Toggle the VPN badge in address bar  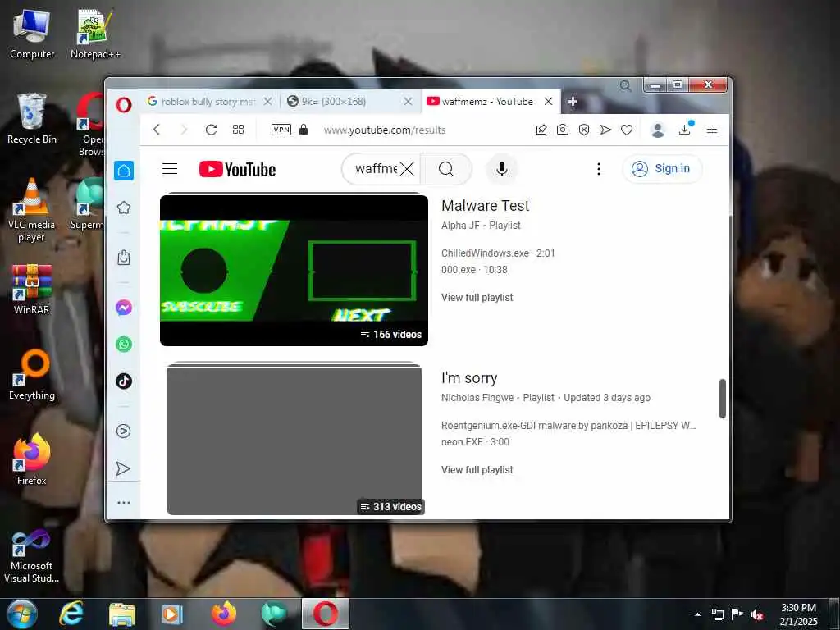(281, 130)
